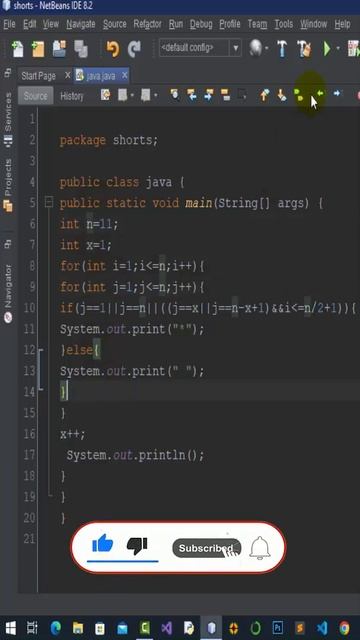The width and height of the screenshot is (360, 640).
Task: Click Find Next Occurrence icon
Action: point(209,95)
